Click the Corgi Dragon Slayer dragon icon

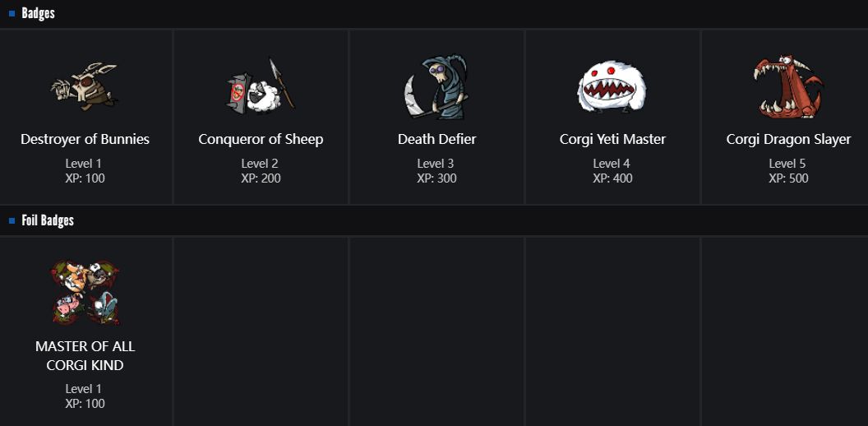(787, 86)
